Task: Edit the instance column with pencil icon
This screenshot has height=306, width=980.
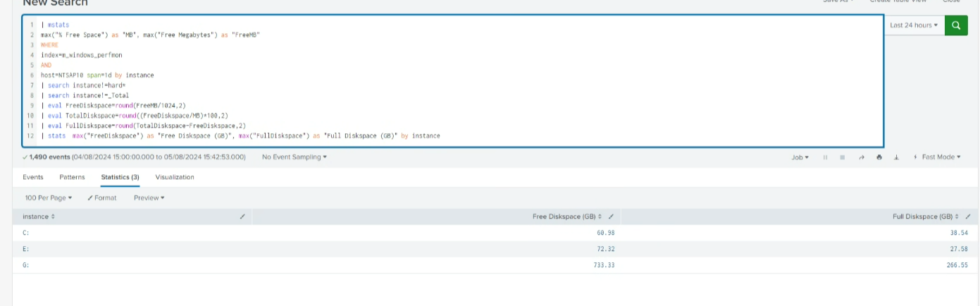Action: 242,216
